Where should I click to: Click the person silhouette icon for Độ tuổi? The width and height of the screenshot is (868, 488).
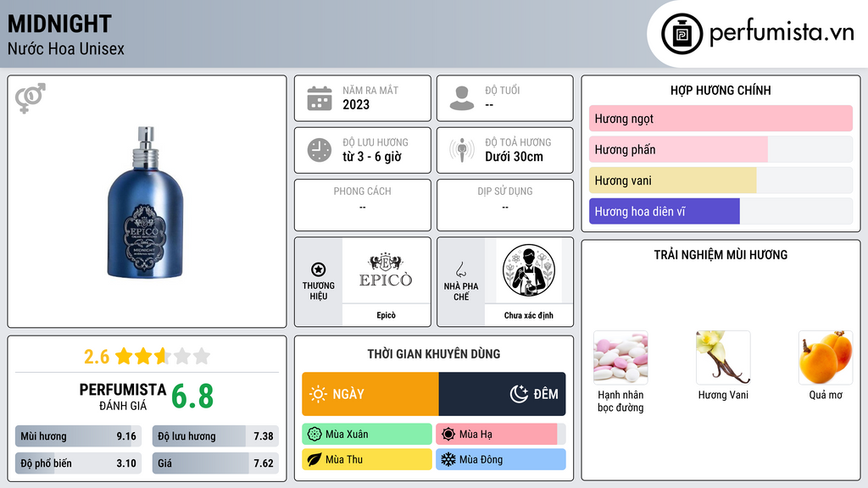pos(462,98)
